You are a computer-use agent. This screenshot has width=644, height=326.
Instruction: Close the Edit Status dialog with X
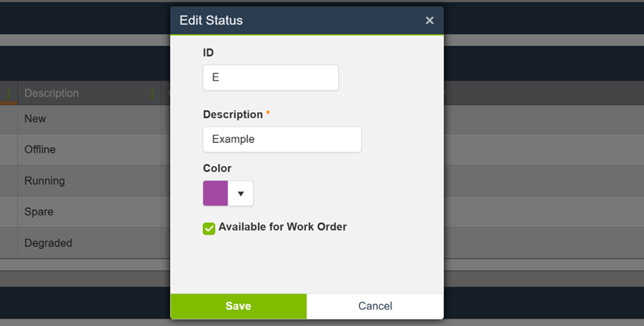pos(429,21)
